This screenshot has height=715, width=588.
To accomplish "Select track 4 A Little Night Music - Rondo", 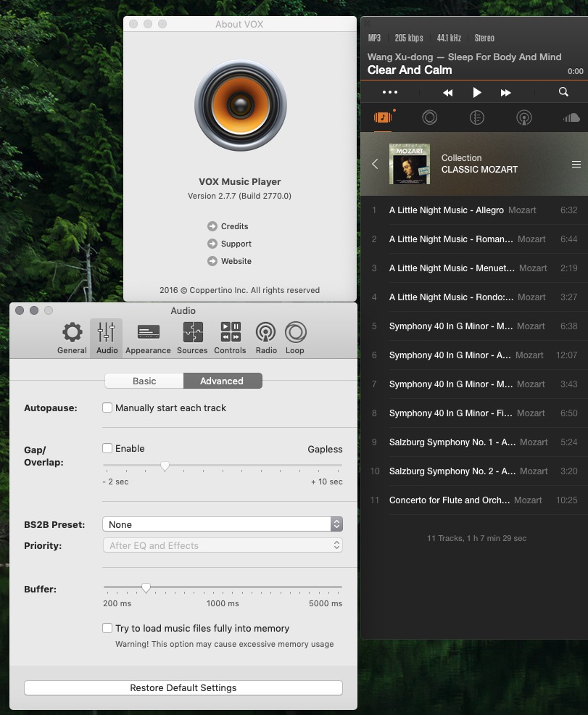I will pyautogui.click(x=474, y=297).
